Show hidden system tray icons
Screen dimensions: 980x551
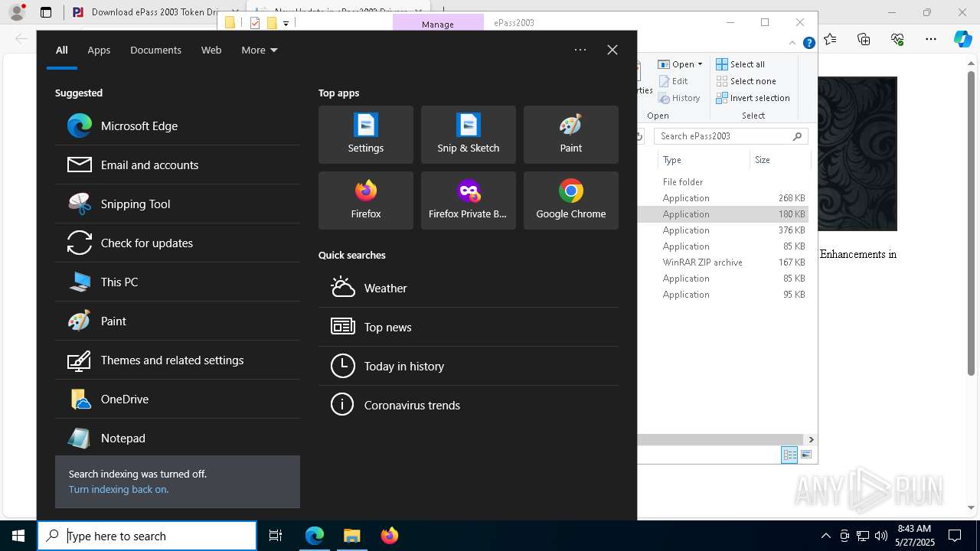(x=825, y=536)
